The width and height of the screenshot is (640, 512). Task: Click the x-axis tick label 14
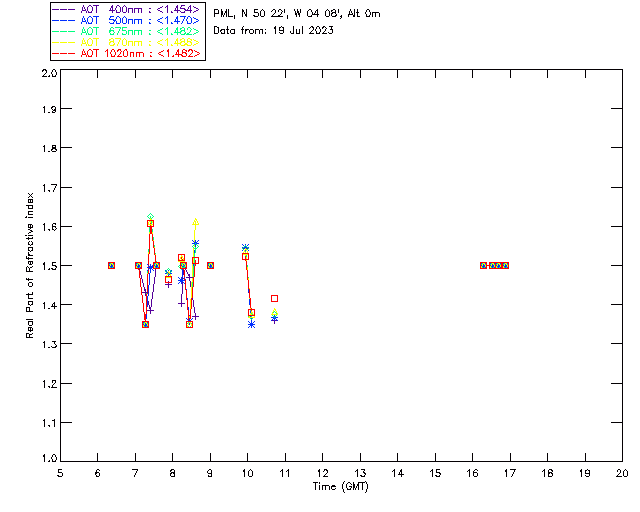point(398,473)
